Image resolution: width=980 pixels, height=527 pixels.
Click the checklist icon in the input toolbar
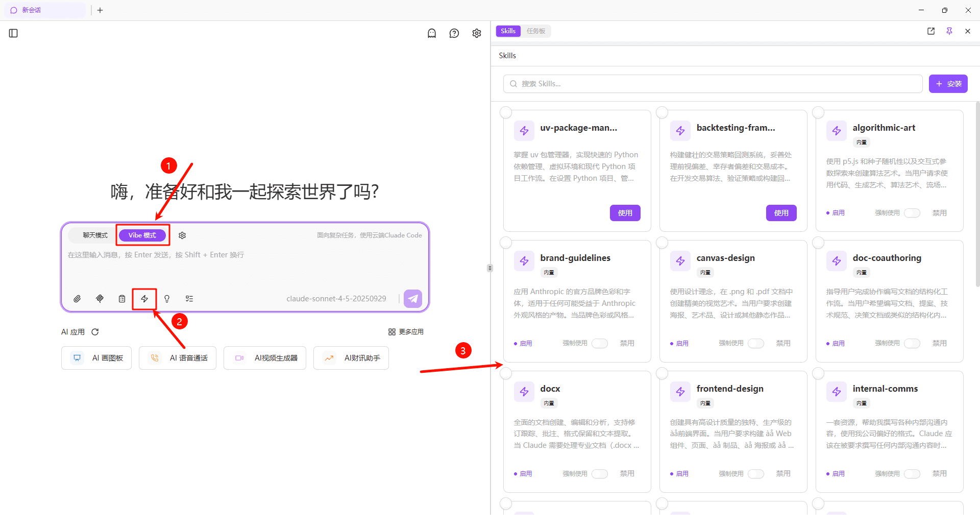point(189,299)
